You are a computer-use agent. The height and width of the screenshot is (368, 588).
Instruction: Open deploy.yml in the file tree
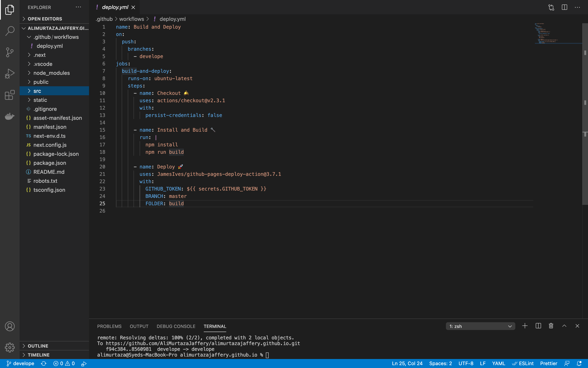click(55, 46)
